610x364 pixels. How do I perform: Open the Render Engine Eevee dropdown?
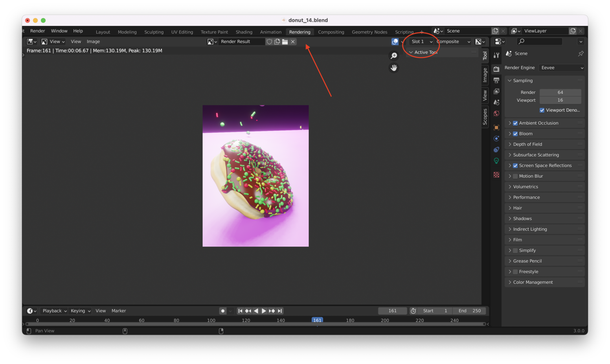coord(562,68)
